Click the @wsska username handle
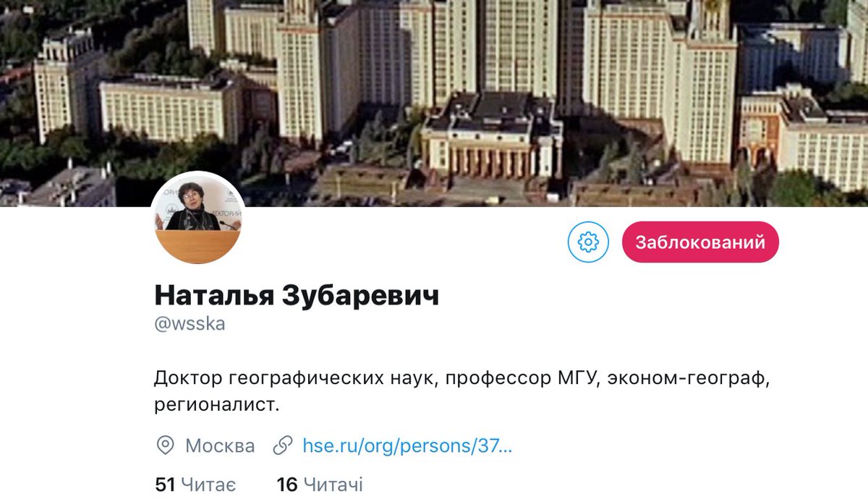This screenshot has width=868, height=499. 190,324
